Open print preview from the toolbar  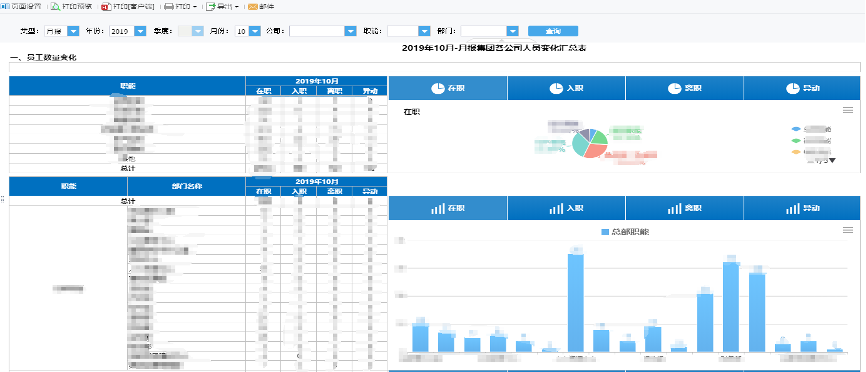[x=54, y=7]
